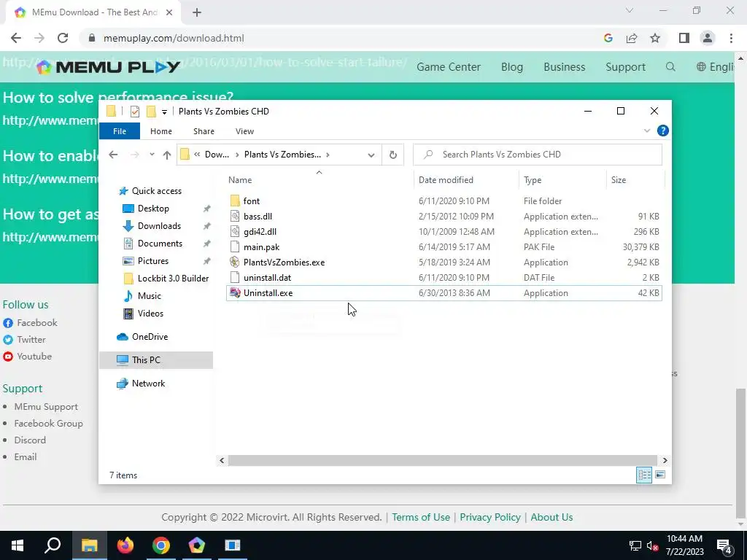This screenshot has height=560, width=747.
Task: Click in the Search Plants Vs Zombies CHD box
Action: tap(538, 155)
